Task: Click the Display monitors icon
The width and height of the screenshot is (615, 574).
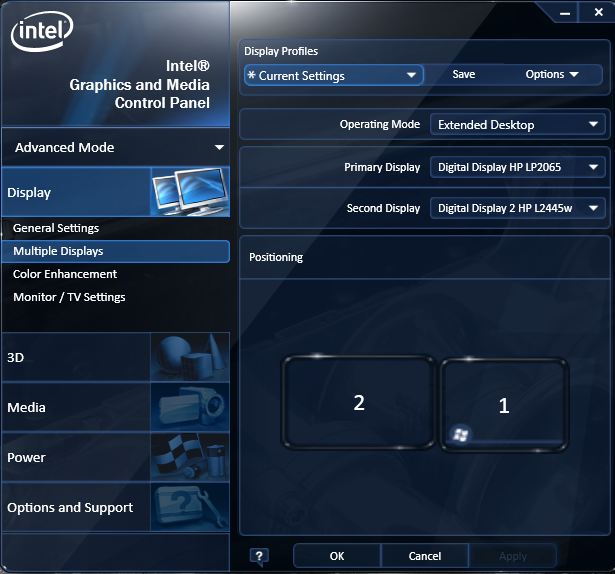Action: 190,192
